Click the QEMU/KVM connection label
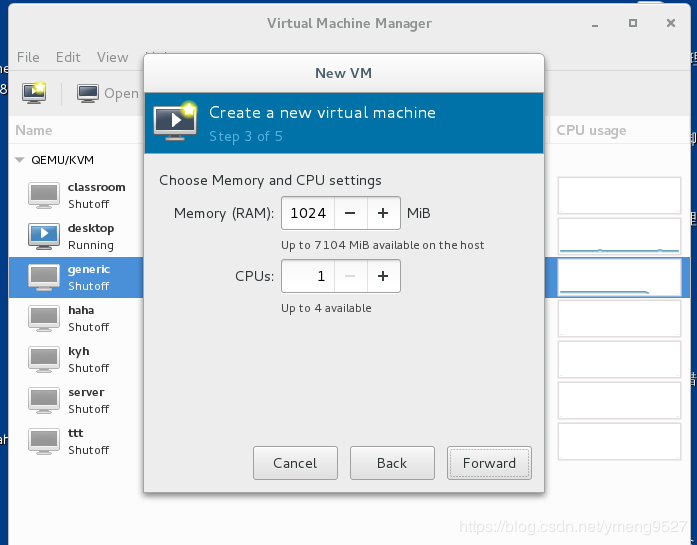Image resolution: width=697 pixels, height=545 pixels. pyautogui.click(x=62, y=160)
